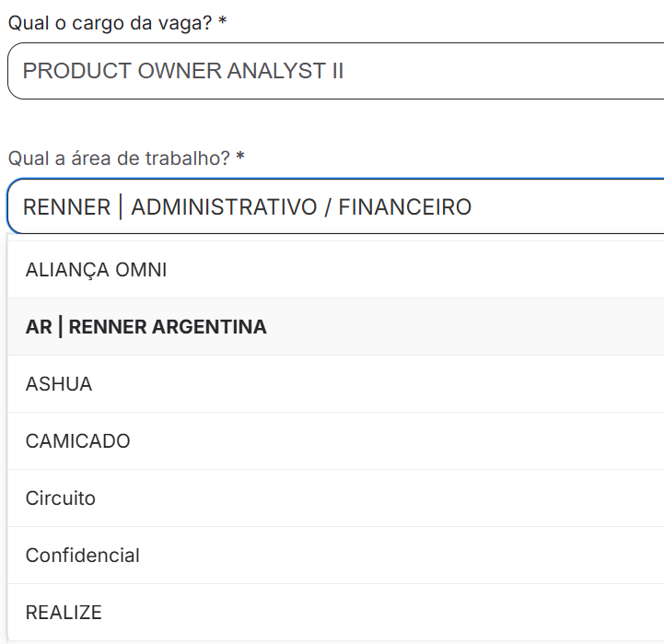
Task: Choose AR | RENNER ARGENTINA from list
Action: [x=146, y=327]
